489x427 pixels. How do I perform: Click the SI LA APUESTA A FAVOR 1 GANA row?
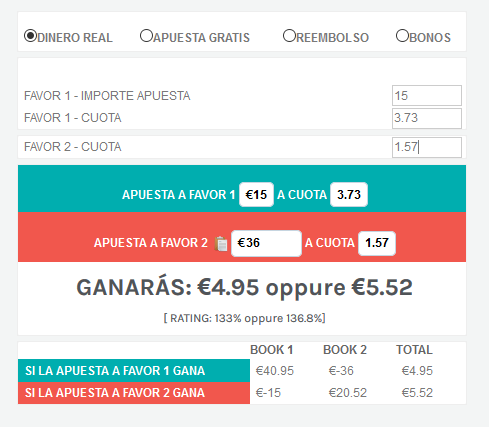242,370
